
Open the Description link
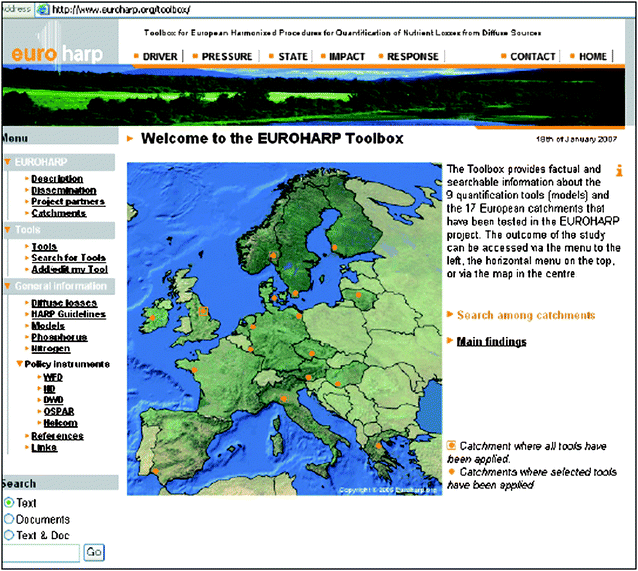(57, 179)
